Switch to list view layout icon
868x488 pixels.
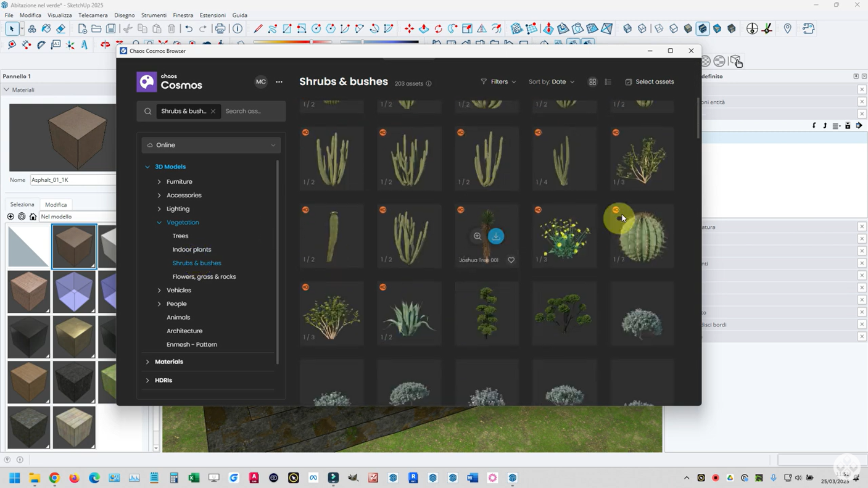tap(608, 82)
